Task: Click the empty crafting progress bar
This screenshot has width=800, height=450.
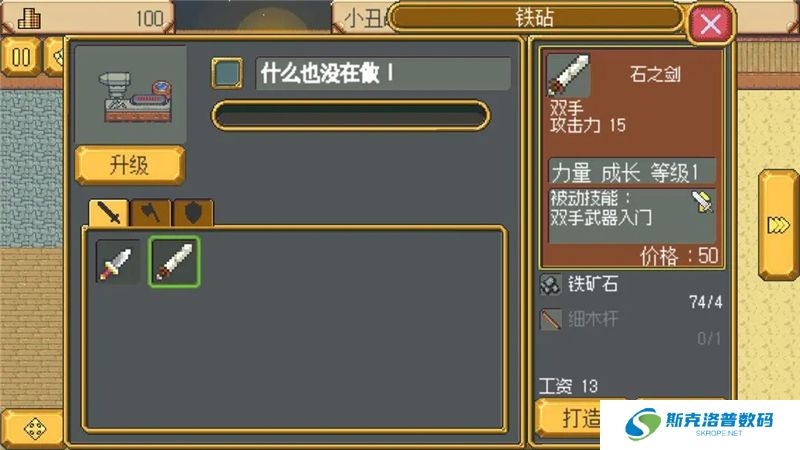Action: coord(351,116)
